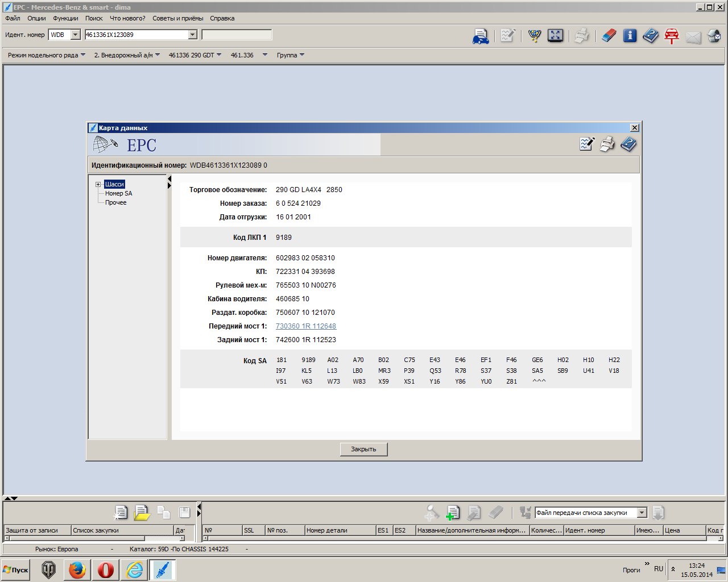Click the main toolbar printer icon
This screenshot has width=728, height=582.
[x=581, y=35]
